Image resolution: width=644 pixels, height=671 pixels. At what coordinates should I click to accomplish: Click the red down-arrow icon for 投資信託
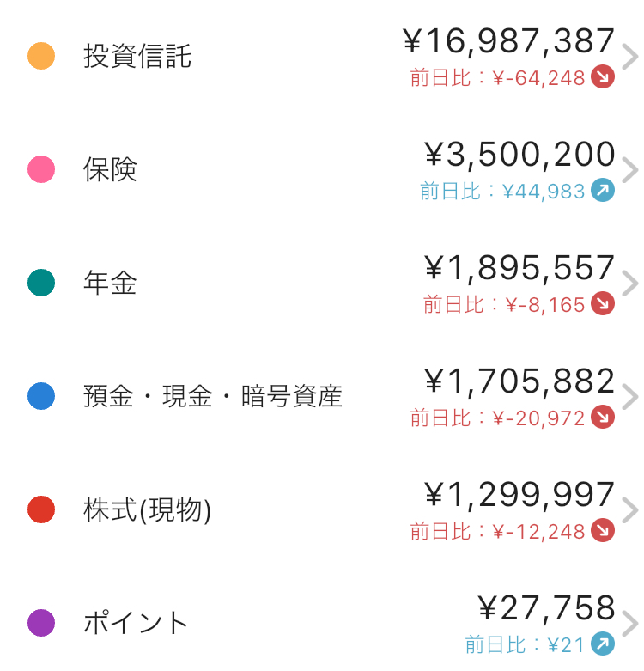603,77
